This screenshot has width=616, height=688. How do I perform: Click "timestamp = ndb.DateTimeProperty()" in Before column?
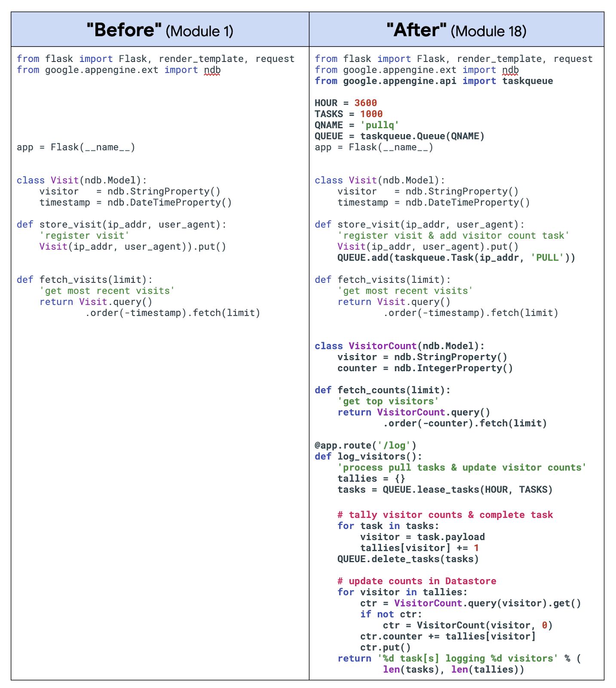135,202
